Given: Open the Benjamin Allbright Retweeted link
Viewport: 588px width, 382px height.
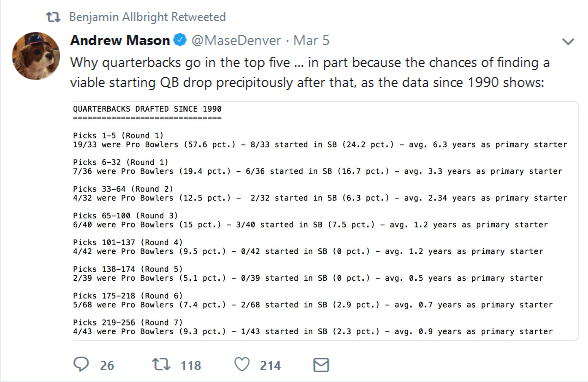Looking at the screenshot, I should pos(147,17).
